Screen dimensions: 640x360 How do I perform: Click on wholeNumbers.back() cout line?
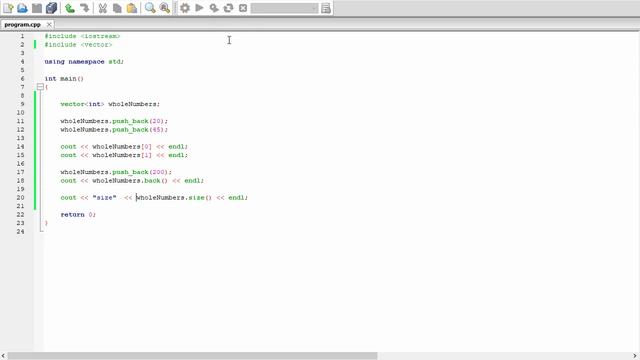click(x=132, y=180)
